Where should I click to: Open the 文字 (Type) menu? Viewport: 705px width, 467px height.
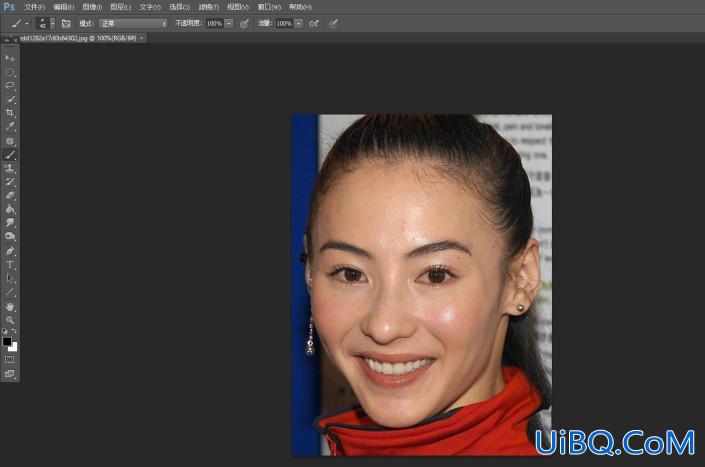(x=150, y=7)
